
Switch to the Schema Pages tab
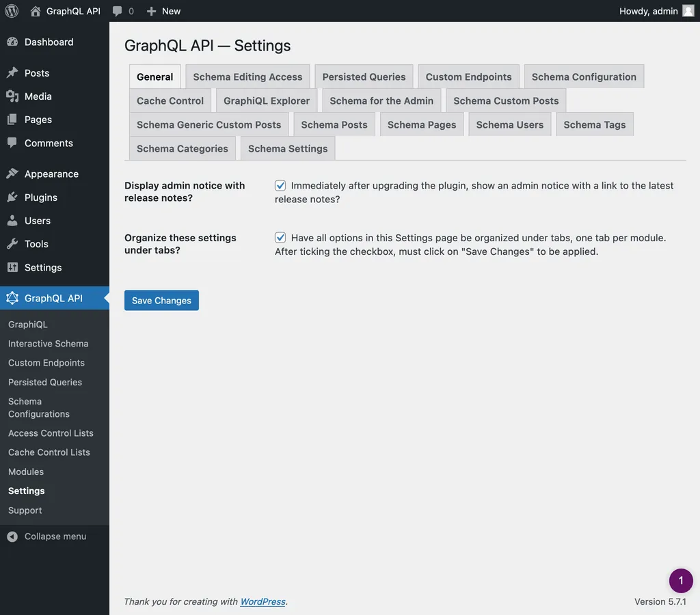tap(422, 124)
